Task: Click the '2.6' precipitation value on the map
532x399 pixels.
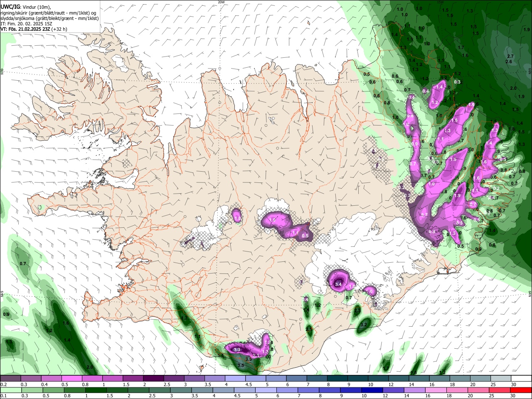Action: coord(508,62)
